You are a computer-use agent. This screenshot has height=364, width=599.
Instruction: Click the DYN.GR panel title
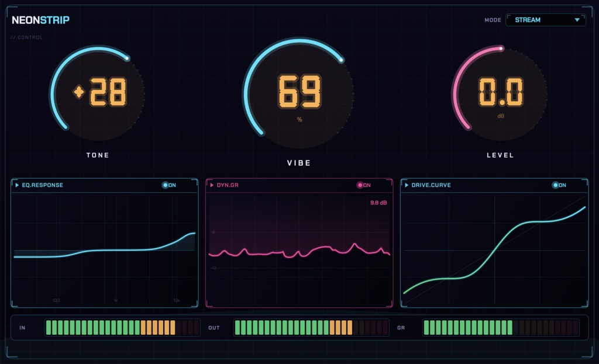click(228, 185)
